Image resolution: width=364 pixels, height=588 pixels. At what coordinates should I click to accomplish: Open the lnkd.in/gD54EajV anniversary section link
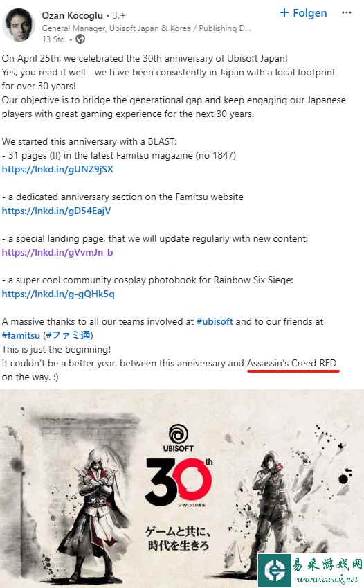click(57, 211)
